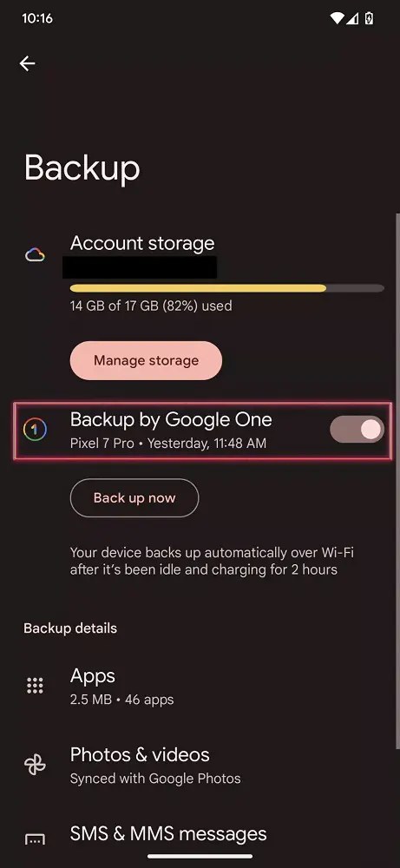Tap the Photos pinwheel icon

pos(35,765)
